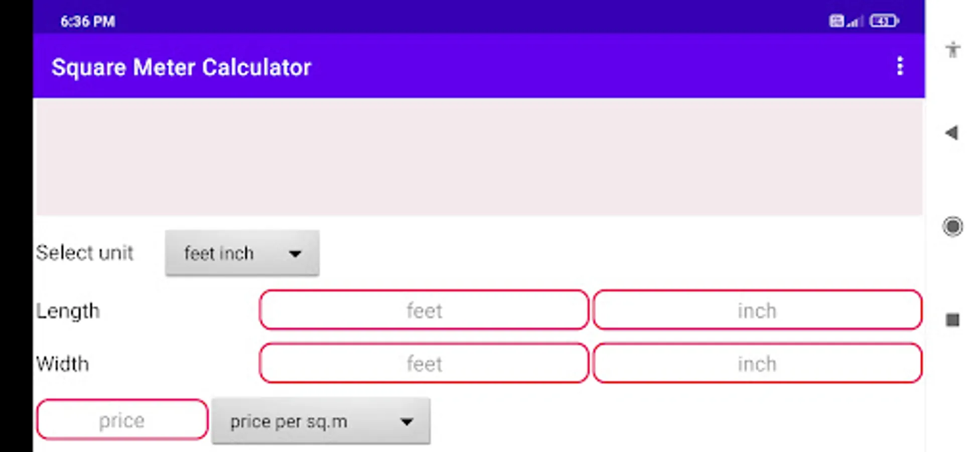Tap the signal strength status icon
980x452 pixels.
[x=855, y=22]
